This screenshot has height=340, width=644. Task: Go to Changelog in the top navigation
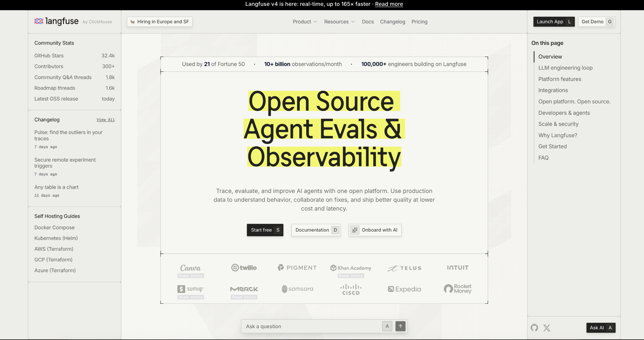[x=393, y=22]
